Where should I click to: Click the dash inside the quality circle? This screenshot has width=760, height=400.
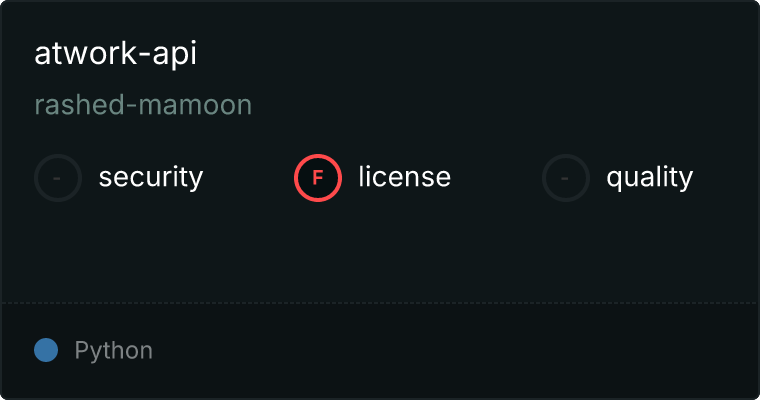566,178
